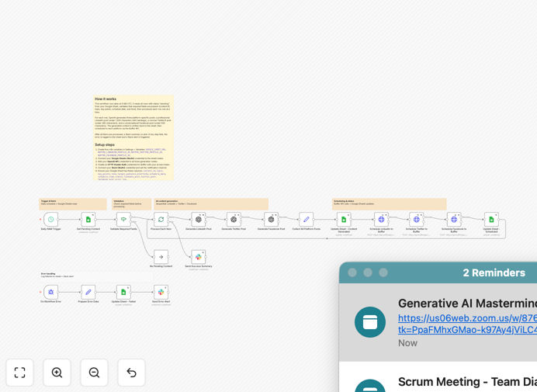Zoom in on the workflow canvas
Viewport: 537px width, 392px height.
(57, 373)
